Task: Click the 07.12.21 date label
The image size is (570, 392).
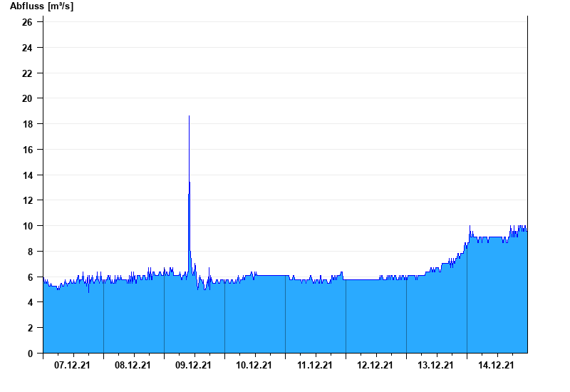Action: pyautogui.click(x=72, y=365)
